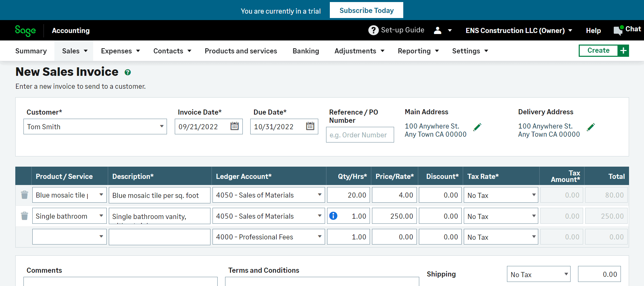The width and height of the screenshot is (644, 286).
Task: Expand ENS Construction LLC (Owner) menu
Action: (519, 31)
